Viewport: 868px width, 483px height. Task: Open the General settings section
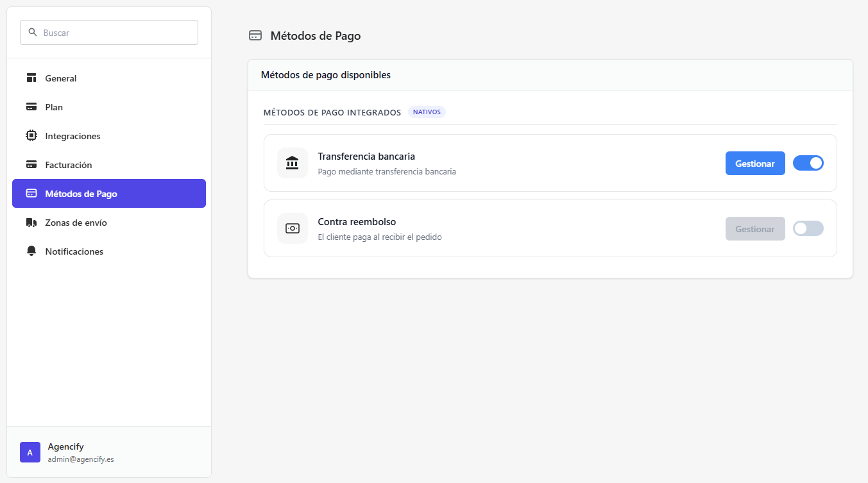click(109, 78)
